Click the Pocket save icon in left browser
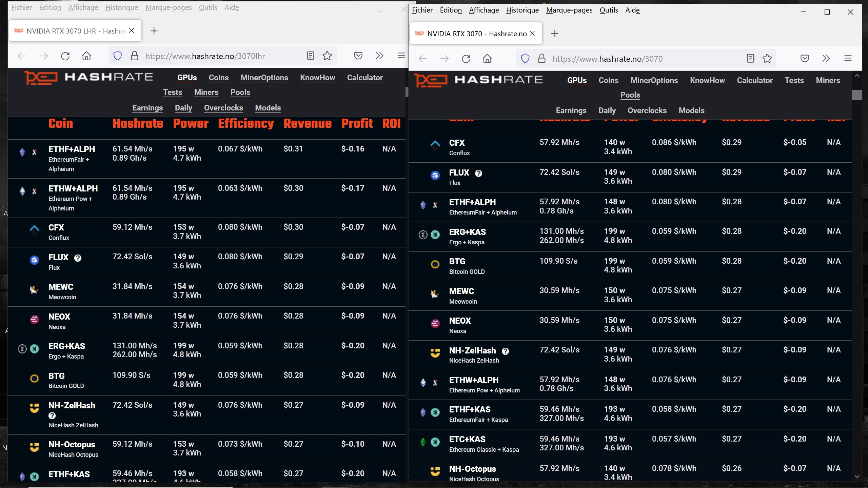 (x=358, y=56)
